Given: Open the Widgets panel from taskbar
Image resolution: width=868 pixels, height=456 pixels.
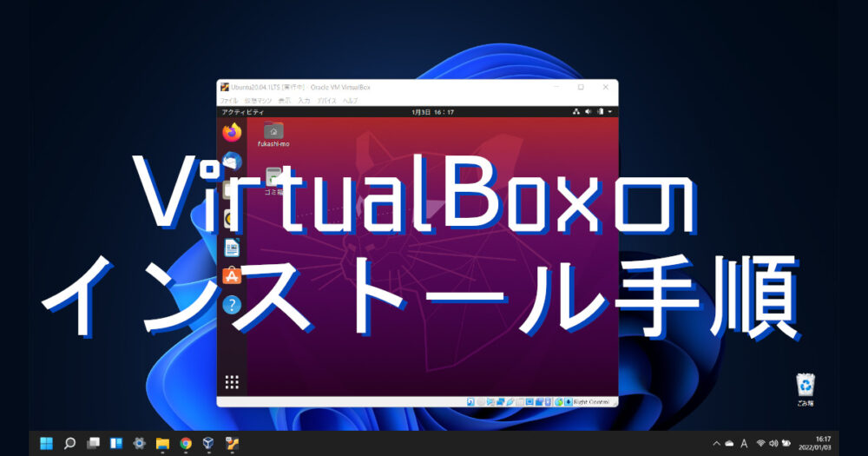Looking at the screenshot, I should 116,443.
